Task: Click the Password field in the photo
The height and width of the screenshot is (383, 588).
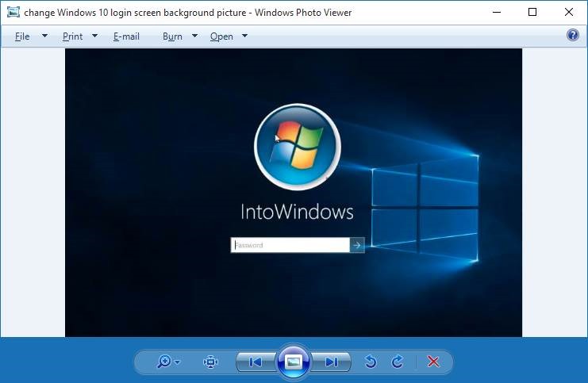Action: [x=290, y=245]
